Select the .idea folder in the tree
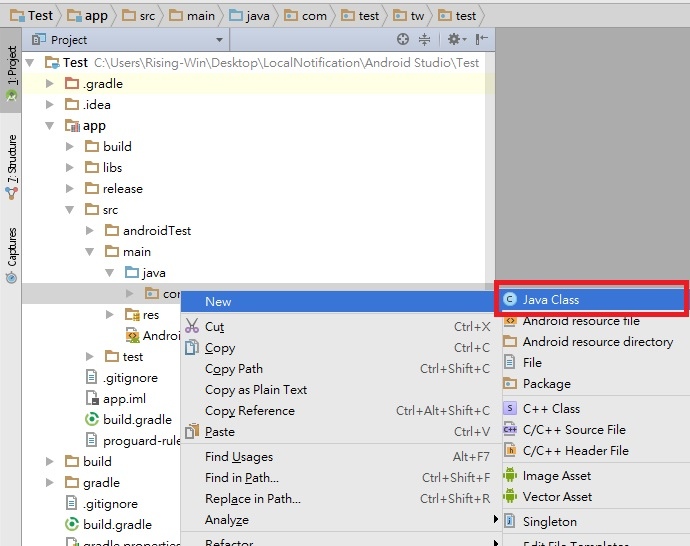The image size is (690, 546). coord(88,105)
